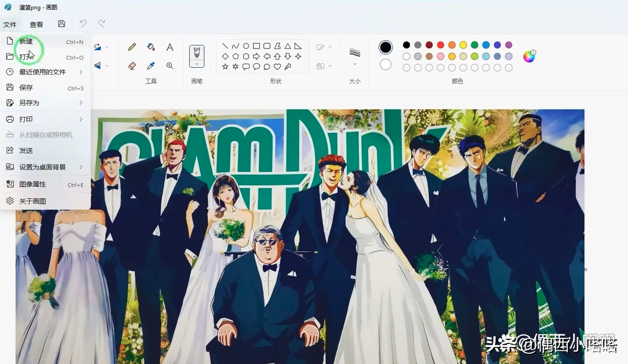Screen dimensions: 628x364
Task: Choose the Oval callout shape
Action: (256, 67)
